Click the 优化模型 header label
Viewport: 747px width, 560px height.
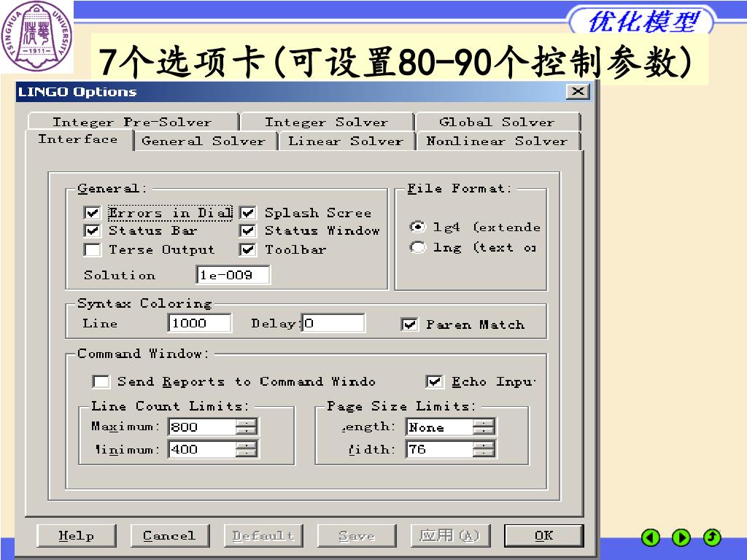[x=643, y=21]
